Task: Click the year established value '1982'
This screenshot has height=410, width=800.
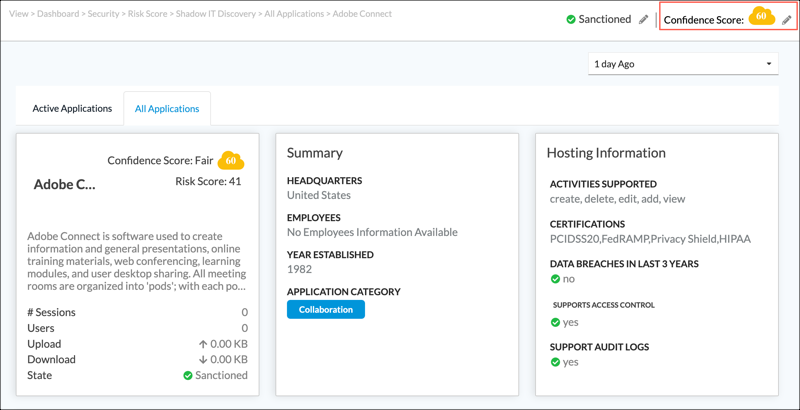Action: (299, 269)
